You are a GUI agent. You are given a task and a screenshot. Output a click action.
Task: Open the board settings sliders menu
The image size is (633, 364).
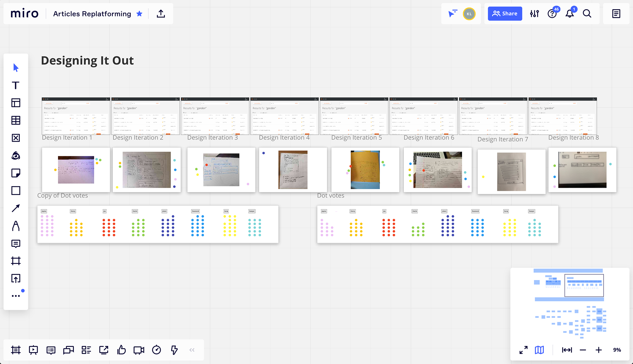coord(534,14)
